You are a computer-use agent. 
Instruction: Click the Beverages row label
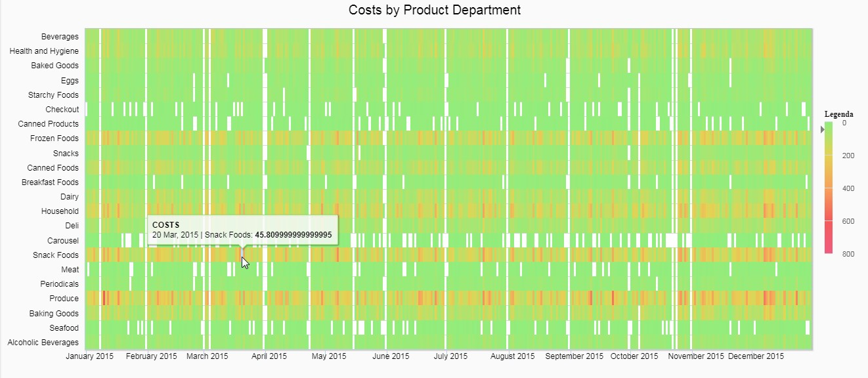[60, 37]
